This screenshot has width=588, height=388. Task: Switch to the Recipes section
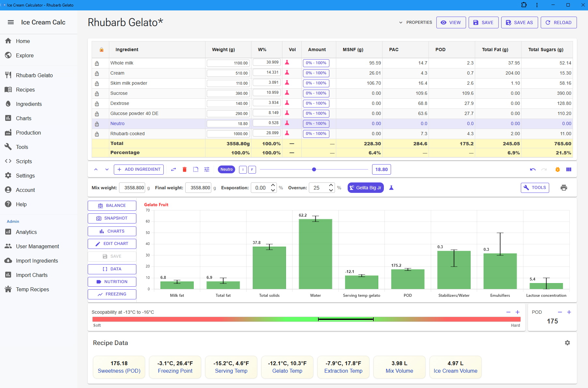pyautogui.click(x=25, y=90)
